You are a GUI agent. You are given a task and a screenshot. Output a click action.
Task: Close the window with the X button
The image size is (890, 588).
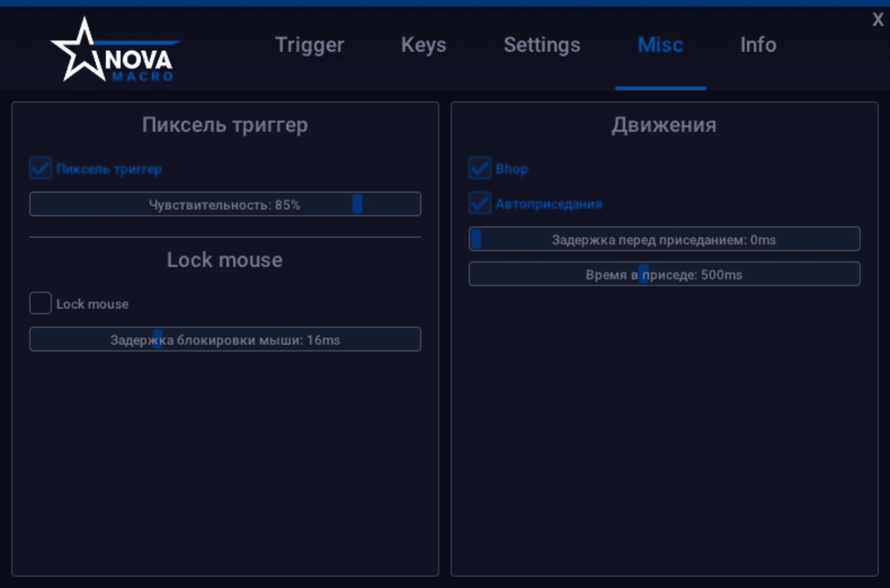878,19
